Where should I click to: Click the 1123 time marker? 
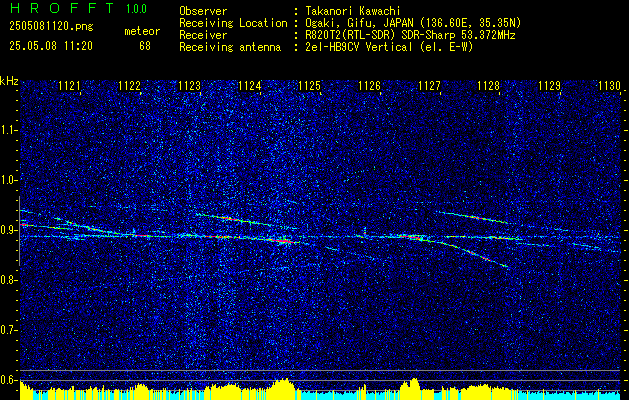point(189,86)
